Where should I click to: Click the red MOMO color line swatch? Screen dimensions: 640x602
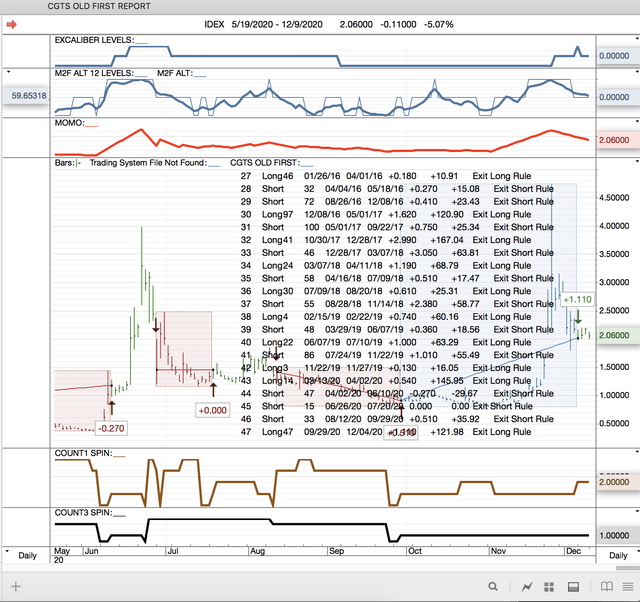tap(91, 126)
